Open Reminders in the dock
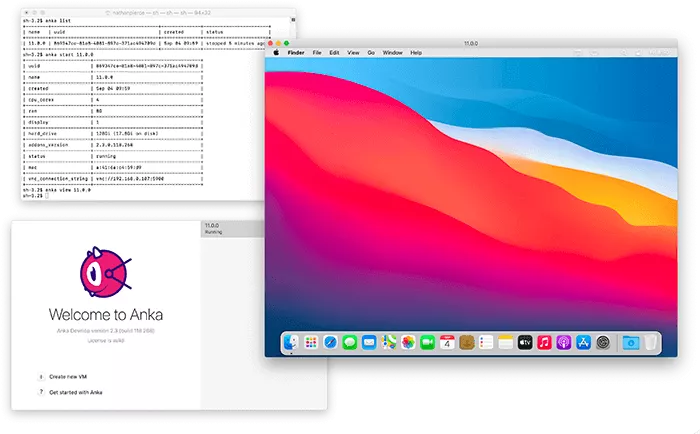This screenshot has height=434, width=700. [x=486, y=343]
